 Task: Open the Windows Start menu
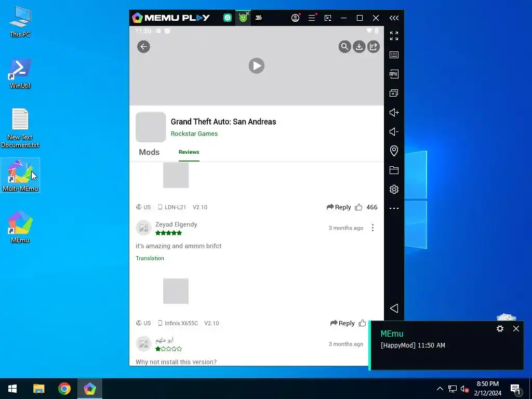(12, 389)
